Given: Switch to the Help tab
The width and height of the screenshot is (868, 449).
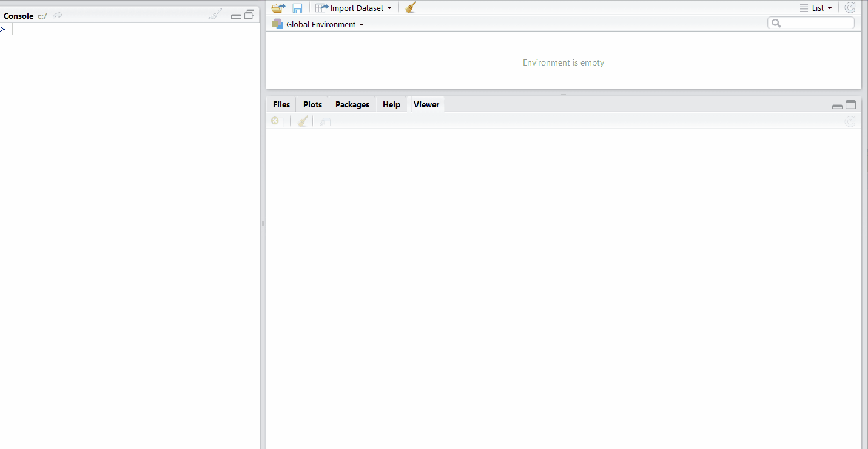Looking at the screenshot, I should point(391,104).
